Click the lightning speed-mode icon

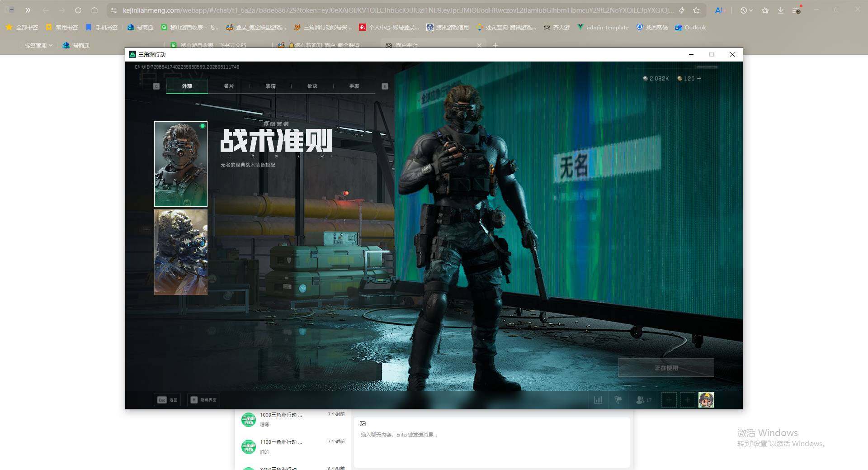pyautogui.click(x=682, y=10)
